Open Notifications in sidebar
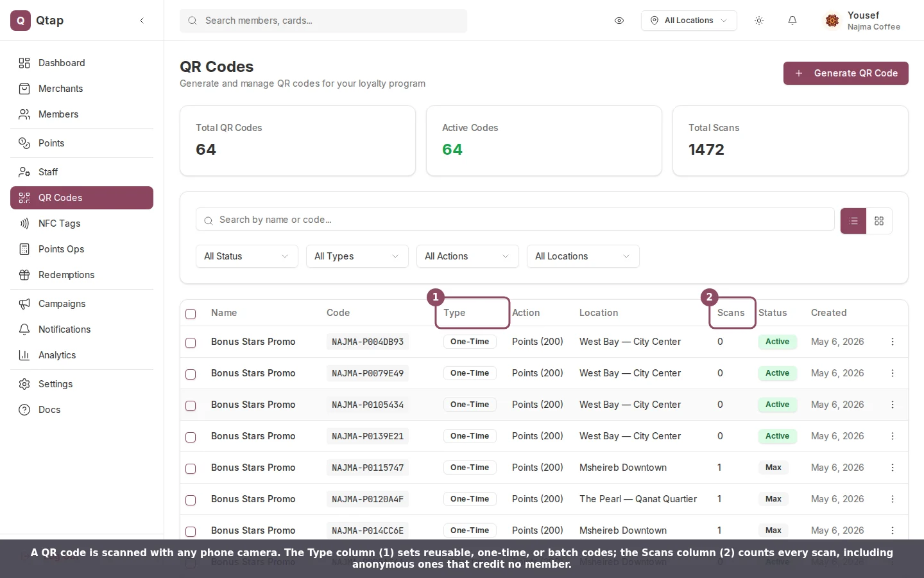The width and height of the screenshot is (924, 578). [81, 329]
